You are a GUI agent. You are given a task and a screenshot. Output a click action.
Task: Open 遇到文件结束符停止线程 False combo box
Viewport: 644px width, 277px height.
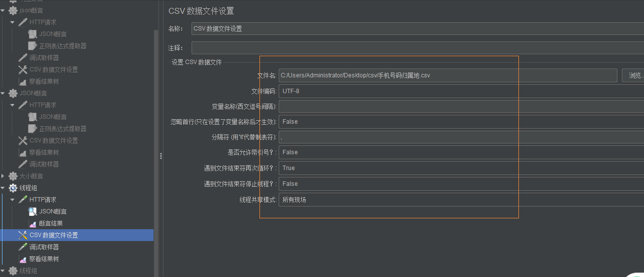pyautogui.click(x=461, y=184)
